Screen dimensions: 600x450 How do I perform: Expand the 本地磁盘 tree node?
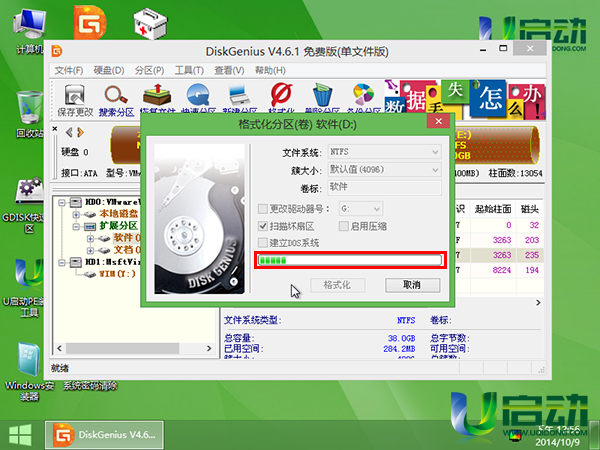(x=76, y=214)
